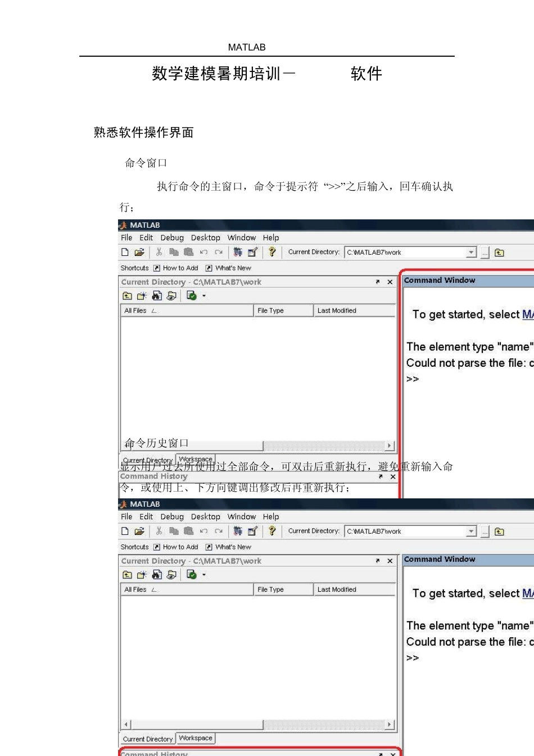Click main-toolbar up-one-level icon, first MATLAB screenshot
534x756 pixels.
[x=499, y=253]
